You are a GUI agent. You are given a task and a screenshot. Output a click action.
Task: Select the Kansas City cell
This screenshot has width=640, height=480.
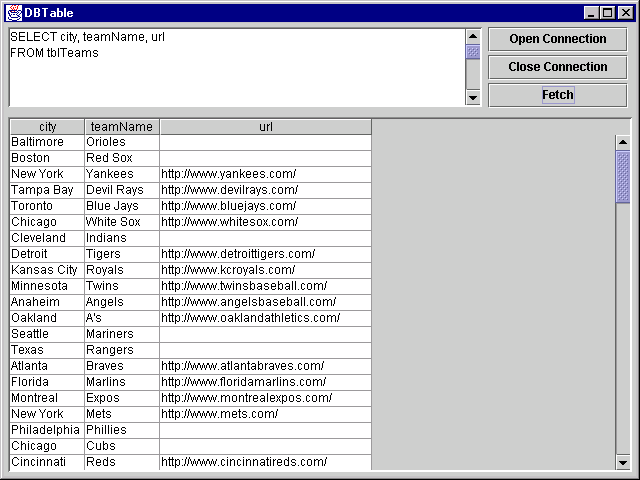coord(47,270)
